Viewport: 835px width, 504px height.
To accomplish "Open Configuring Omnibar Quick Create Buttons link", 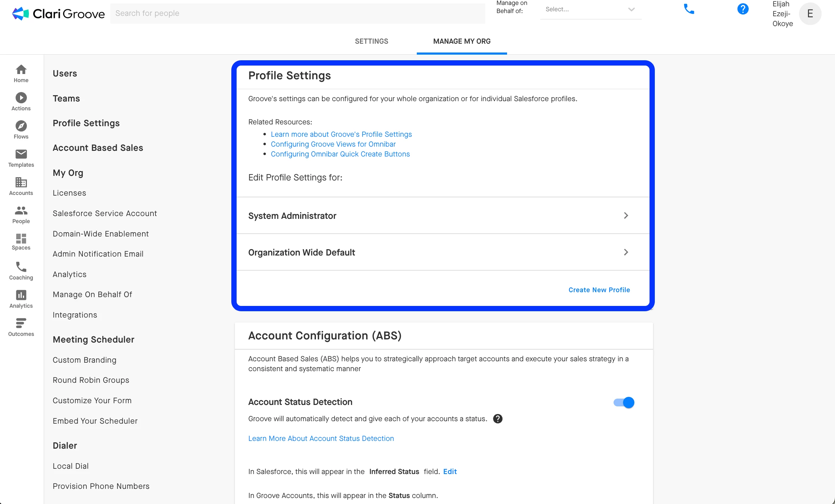I will pos(340,154).
